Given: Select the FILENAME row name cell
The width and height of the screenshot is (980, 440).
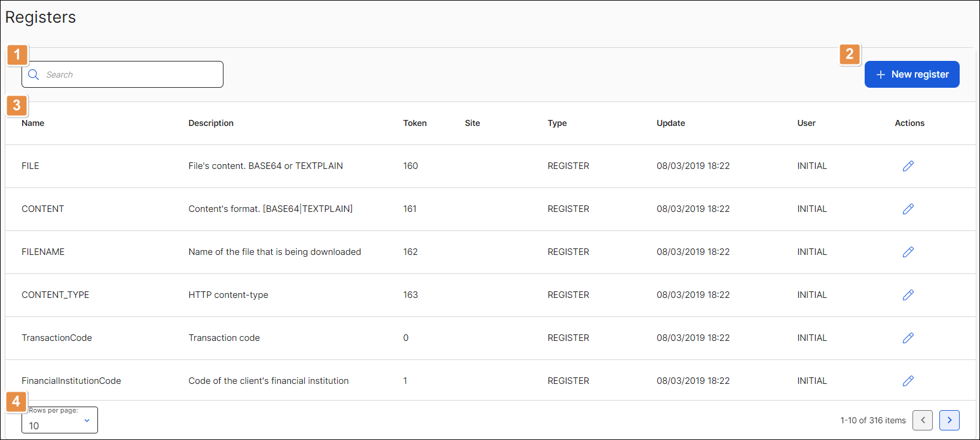Looking at the screenshot, I should click(x=43, y=252).
